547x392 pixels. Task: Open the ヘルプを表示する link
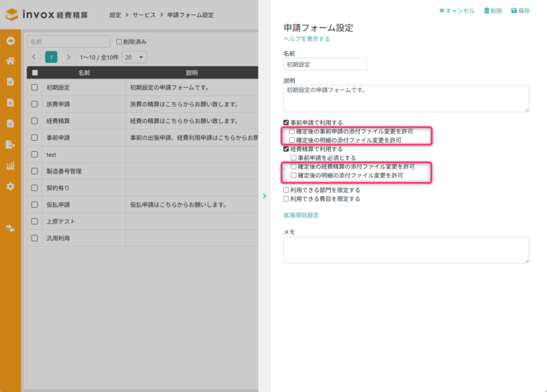306,39
